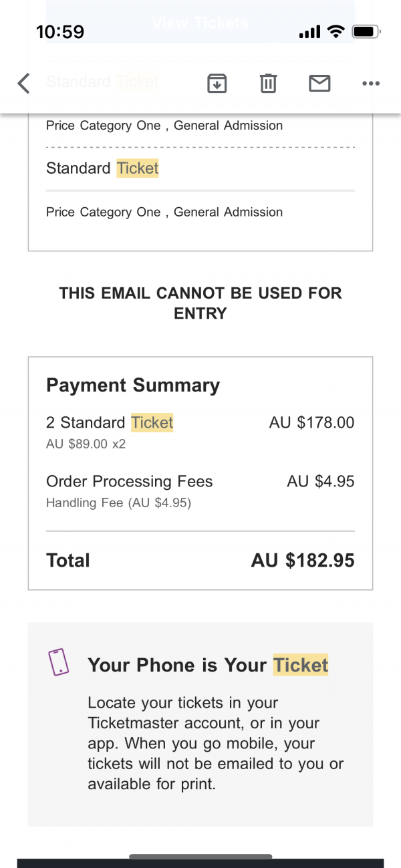Open the three-dot more options menu

pyautogui.click(x=370, y=84)
